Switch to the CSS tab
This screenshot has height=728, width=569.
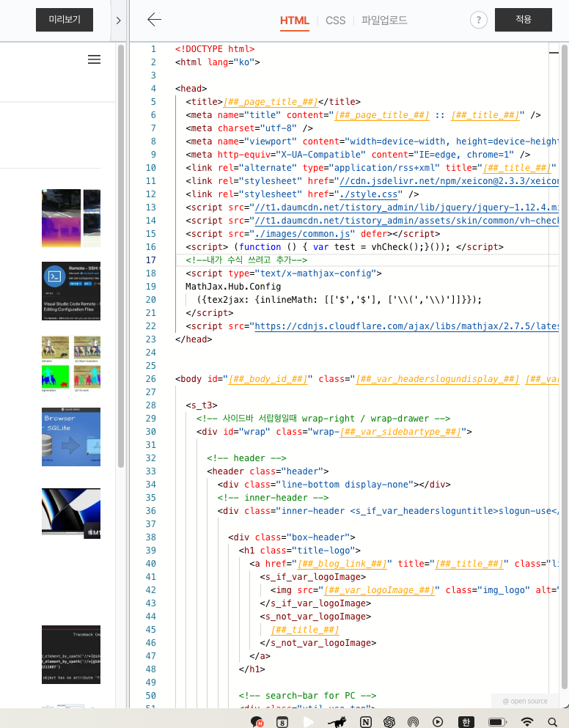[x=335, y=21]
